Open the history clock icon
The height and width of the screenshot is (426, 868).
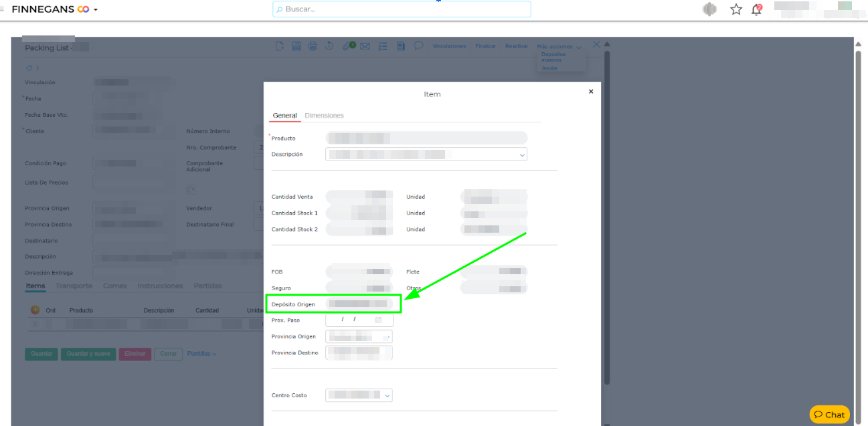point(329,46)
